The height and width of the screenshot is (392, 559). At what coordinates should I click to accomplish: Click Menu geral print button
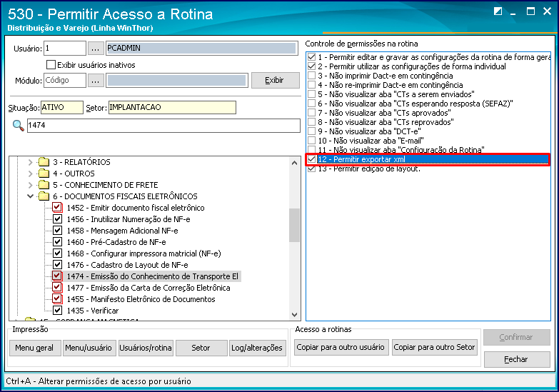pos(34,348)
